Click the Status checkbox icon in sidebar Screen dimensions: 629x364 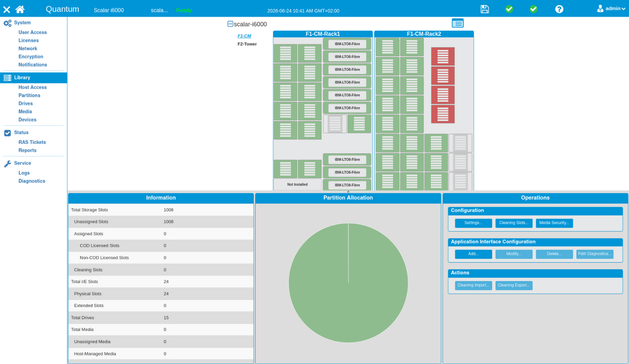tap(7, 133)
